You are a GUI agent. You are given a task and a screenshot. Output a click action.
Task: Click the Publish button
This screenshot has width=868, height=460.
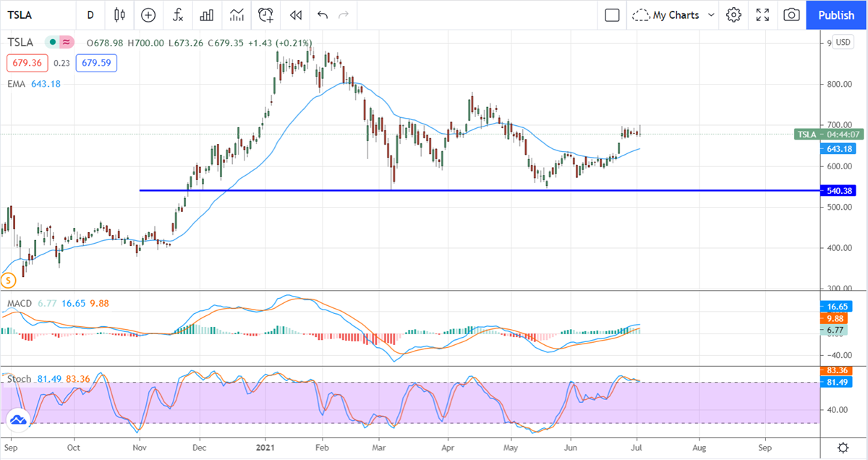(x=836, y=14)
